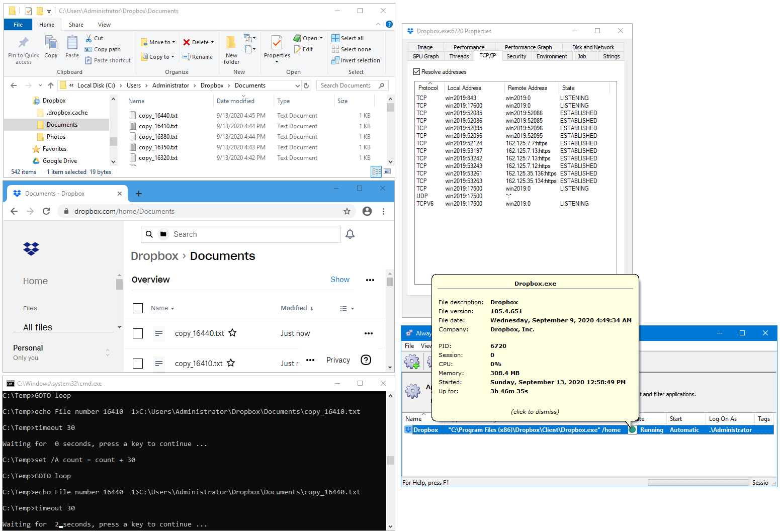This screenshot has width=780, height=532.
Task: Open recent locations dropdown in Explorer
Action: pos(40,85)
